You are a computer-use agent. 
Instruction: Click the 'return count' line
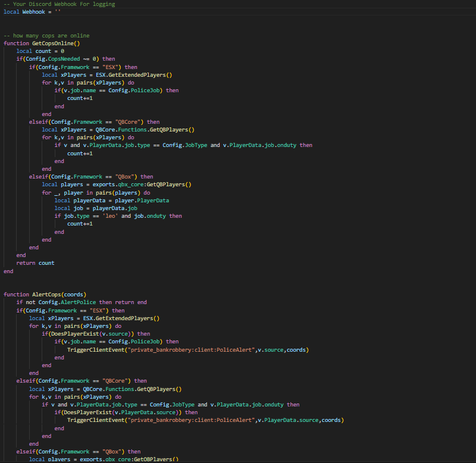pyautogui.click(x=35, y=263)
